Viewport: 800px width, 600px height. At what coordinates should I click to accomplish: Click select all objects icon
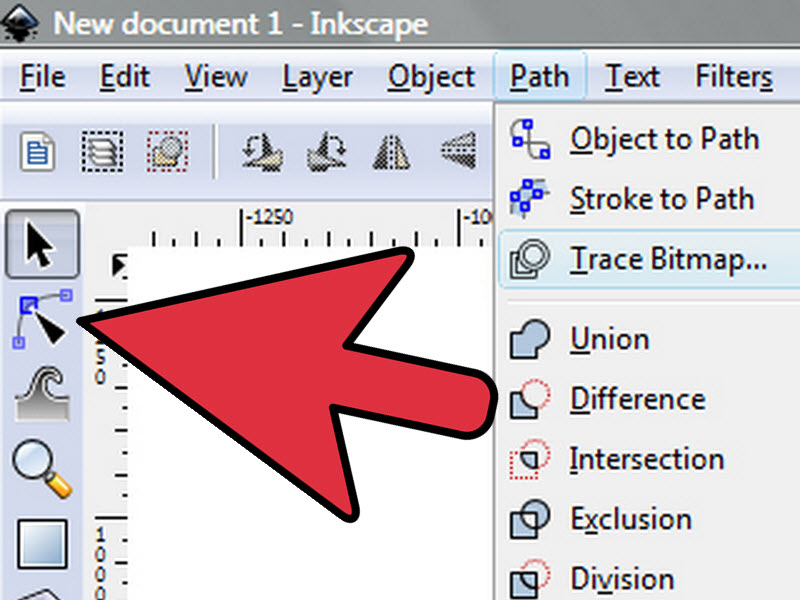coord(37,152)
